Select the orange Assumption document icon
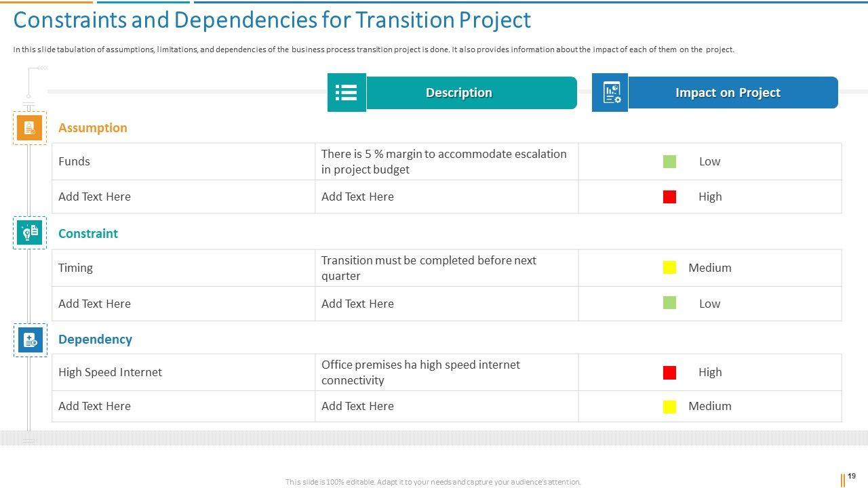The image size is (868, 488). pyautogui.click(x=29, y=127)
